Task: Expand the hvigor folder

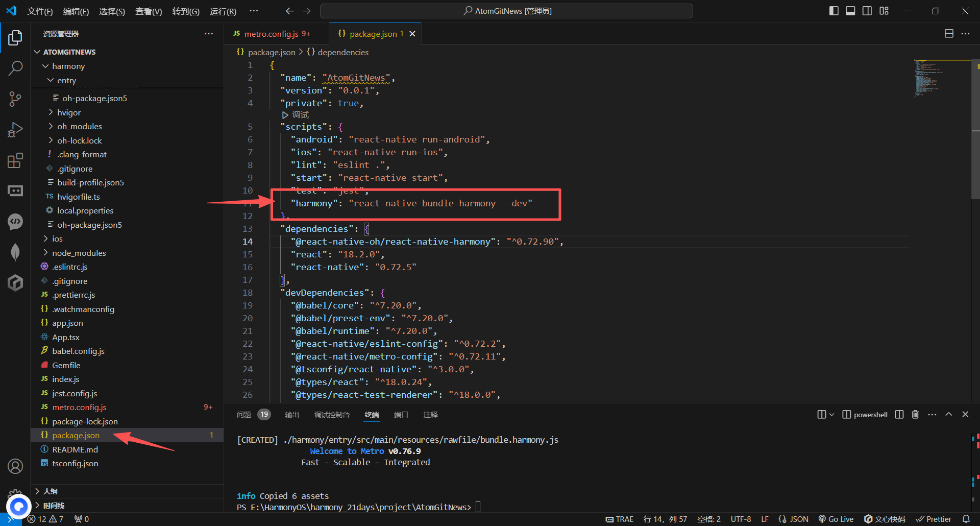Action: [x=128, y=112]
